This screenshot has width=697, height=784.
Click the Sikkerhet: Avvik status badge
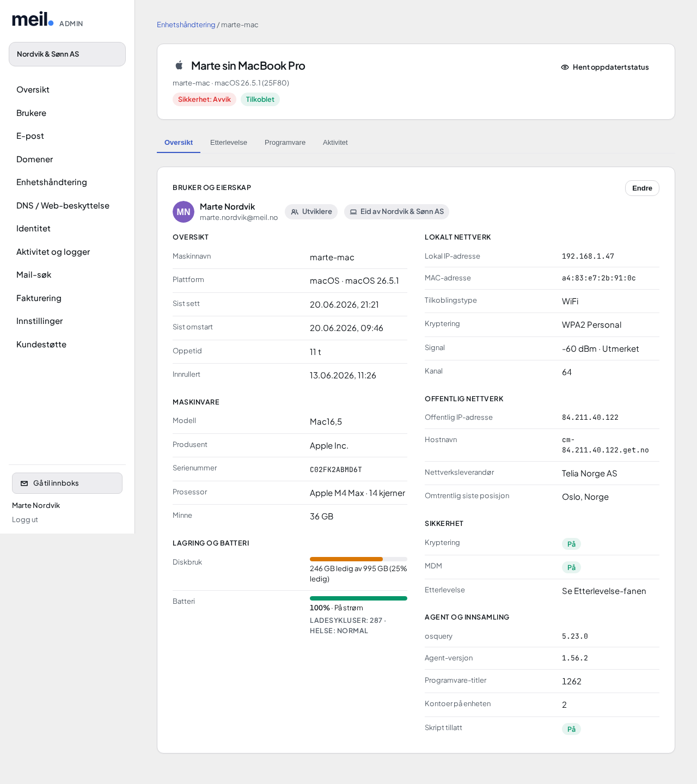204,100
